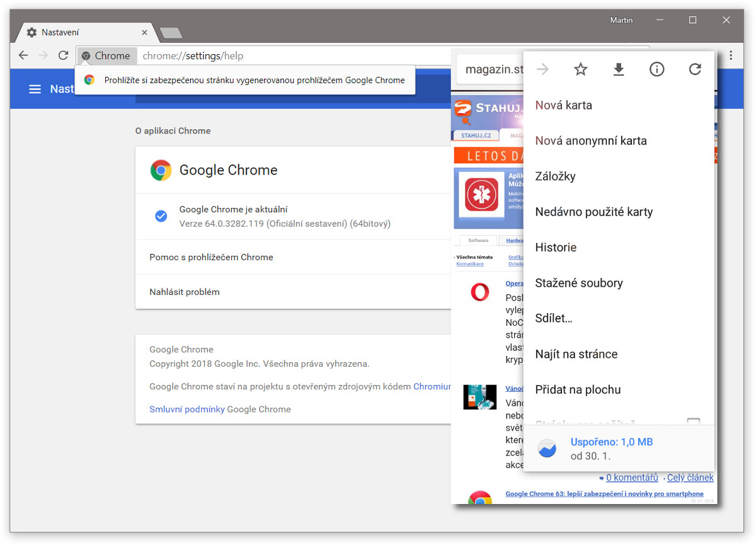The image size is (756, 545).
Task: Click the blue up-to-date checkmark icon
Action: pyautogui.click(x=161, y=216)
